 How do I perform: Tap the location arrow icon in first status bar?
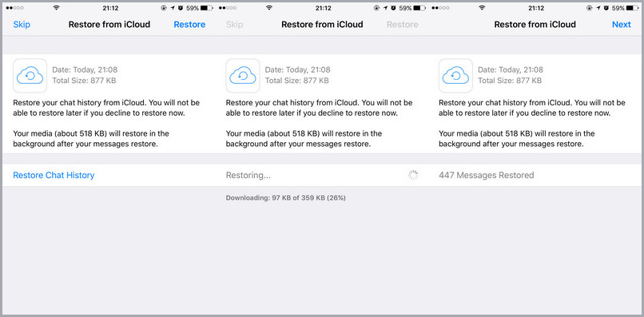[173, 8]
